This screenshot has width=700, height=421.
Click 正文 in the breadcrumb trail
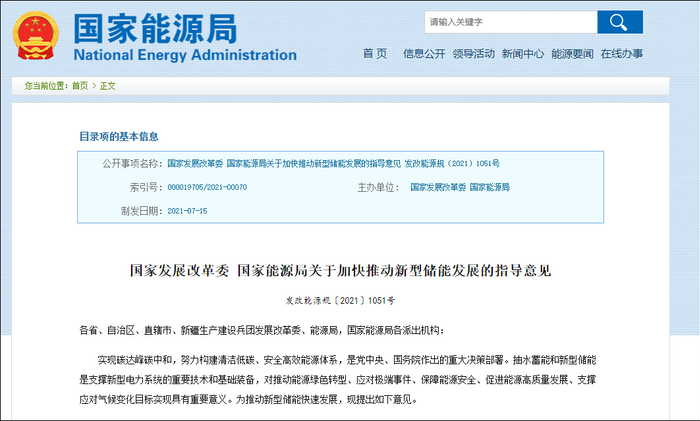tap(108, 86)
